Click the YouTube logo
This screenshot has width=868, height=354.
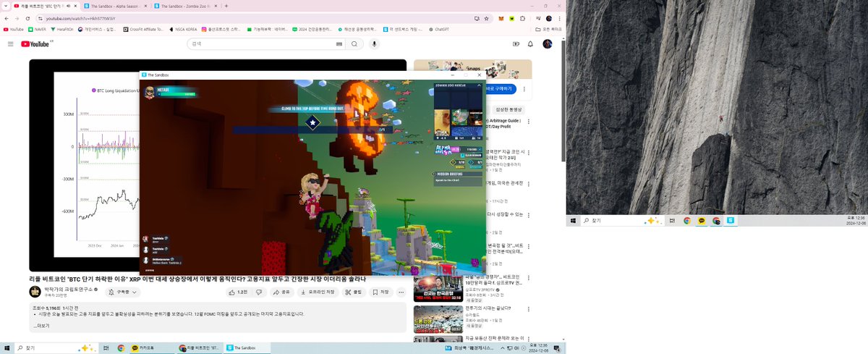35,44
